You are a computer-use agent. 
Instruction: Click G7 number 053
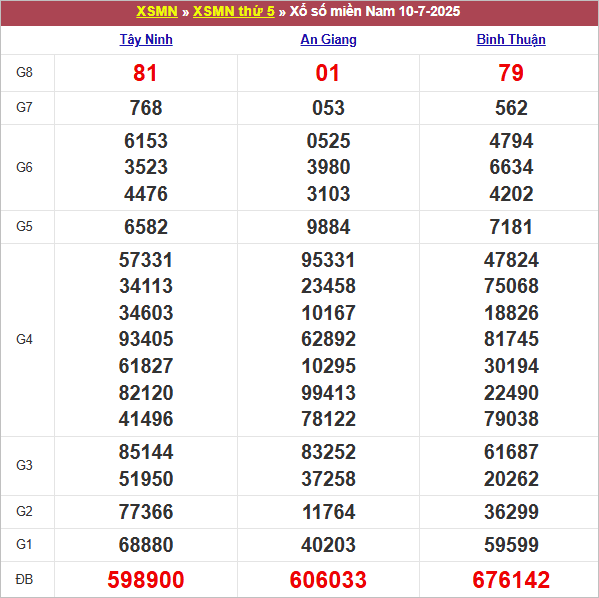[329, 108]
